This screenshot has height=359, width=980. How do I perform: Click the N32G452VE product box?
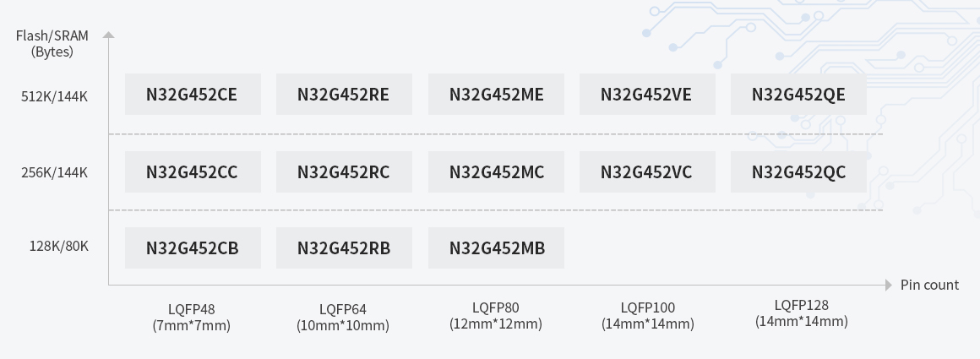[x=647, y=95]
